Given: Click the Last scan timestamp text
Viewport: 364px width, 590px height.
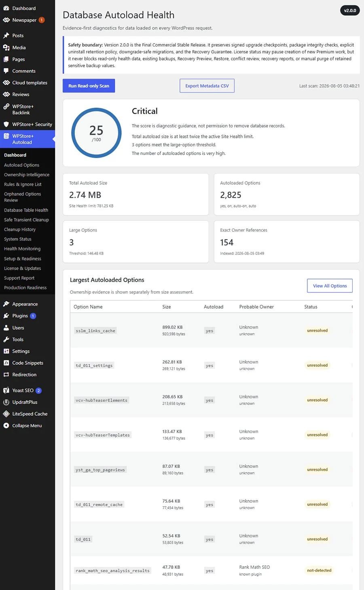Looking at the screenshot, I should click(x=329, y=86).
